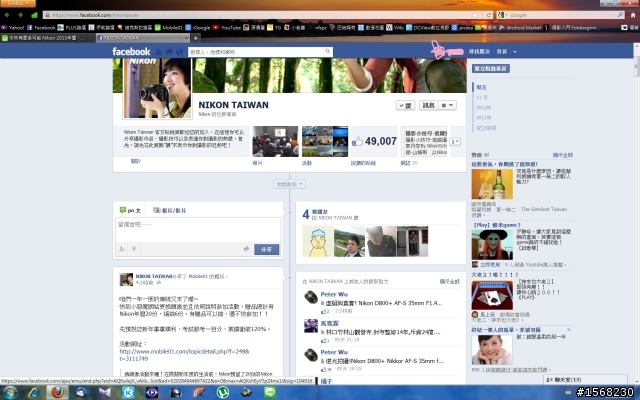Click inside the status composer text area
The image size is (640, 400).
pyautogui.click(x=198, y=230)
